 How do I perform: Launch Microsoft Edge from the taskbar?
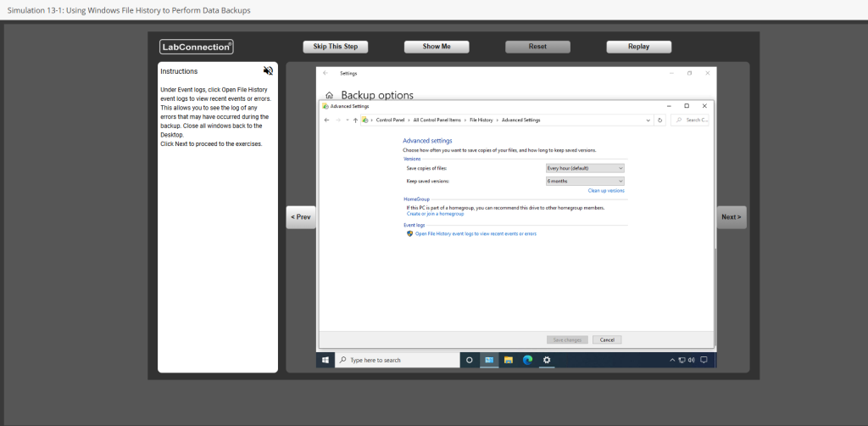click(526, 360)
